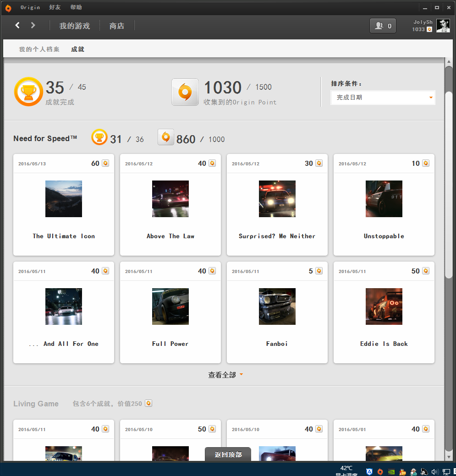The image size is (456, 476).
Task: Click The Ultimate Icon title text
Action: [x=64, y=236]
